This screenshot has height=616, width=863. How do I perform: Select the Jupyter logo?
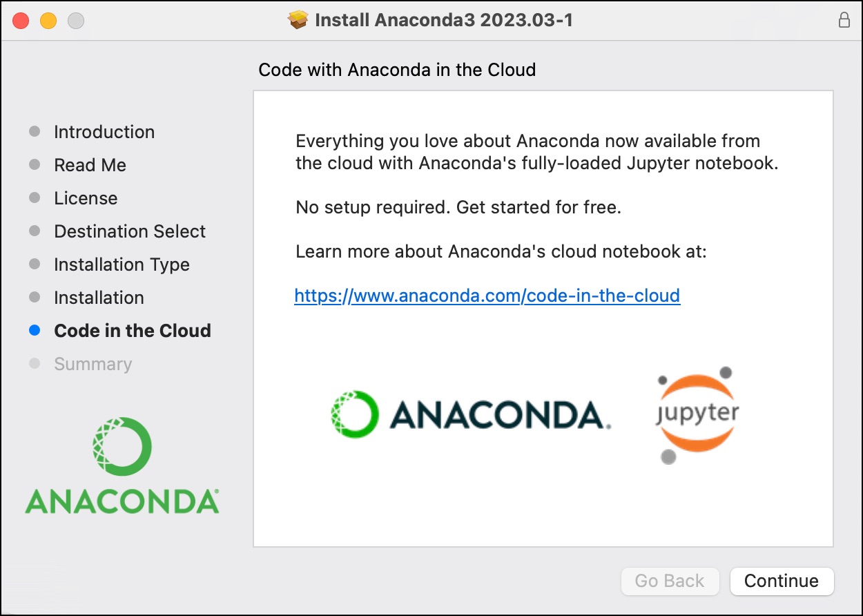695,412
